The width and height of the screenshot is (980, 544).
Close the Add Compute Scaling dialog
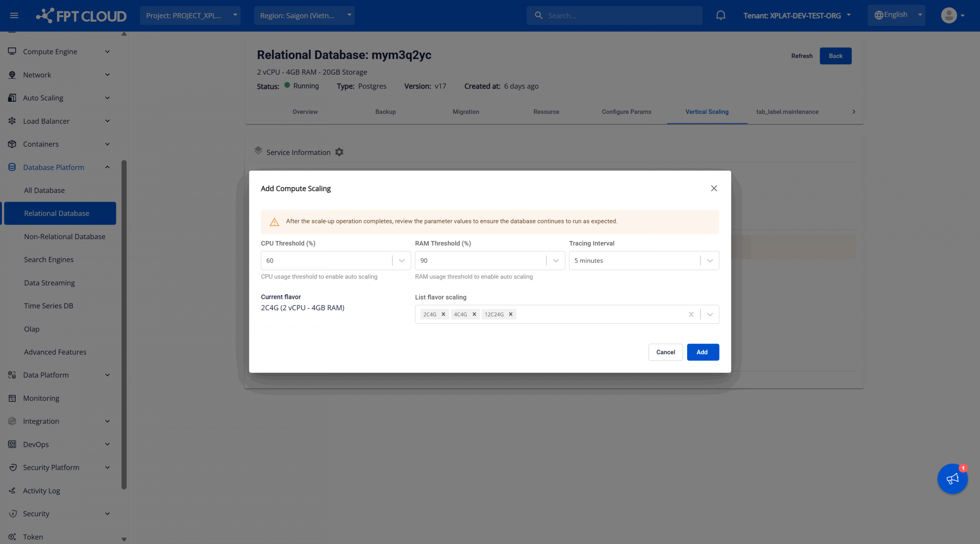[x=714, y=188]
